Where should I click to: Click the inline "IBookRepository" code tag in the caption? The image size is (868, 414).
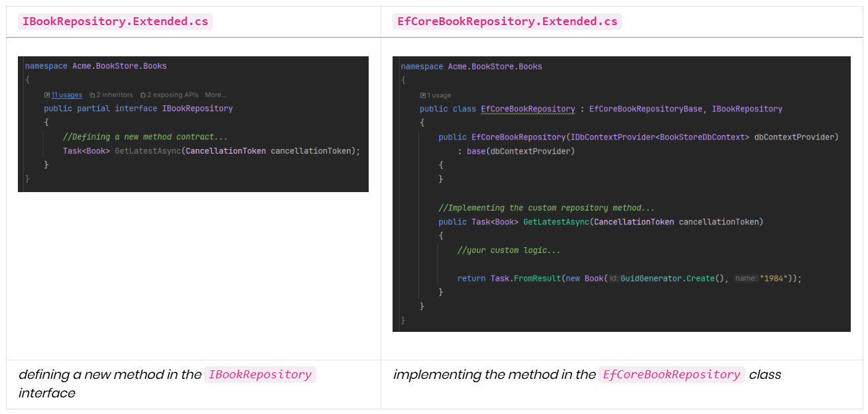[x=260, y=374]
